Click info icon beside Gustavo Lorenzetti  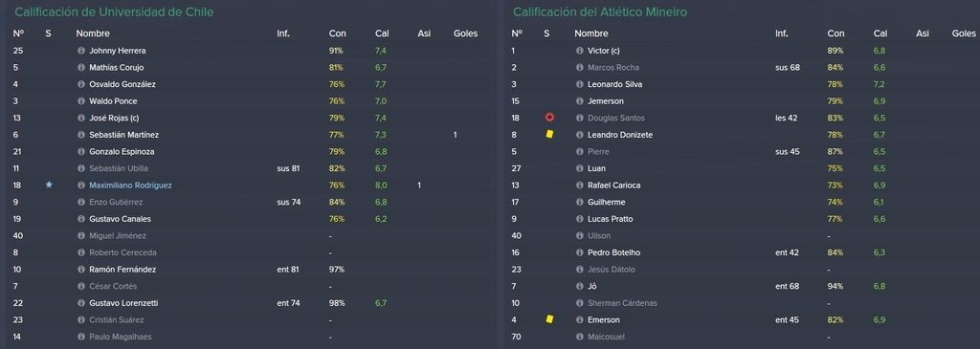pos(80,303)
